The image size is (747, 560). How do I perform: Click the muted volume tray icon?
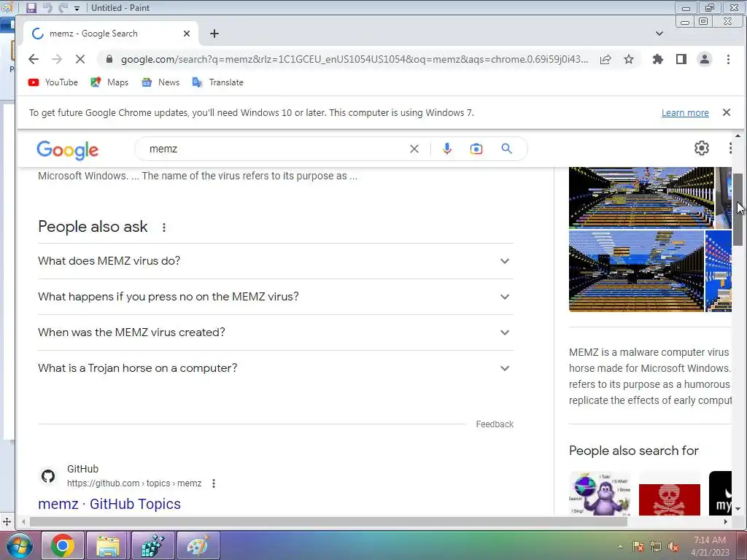(673, 546)
